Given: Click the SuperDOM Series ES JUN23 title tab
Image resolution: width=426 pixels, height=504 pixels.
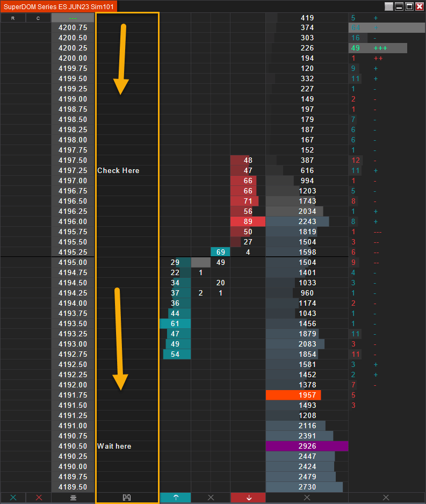Looking at the screenshot, I should click(59, 6).
